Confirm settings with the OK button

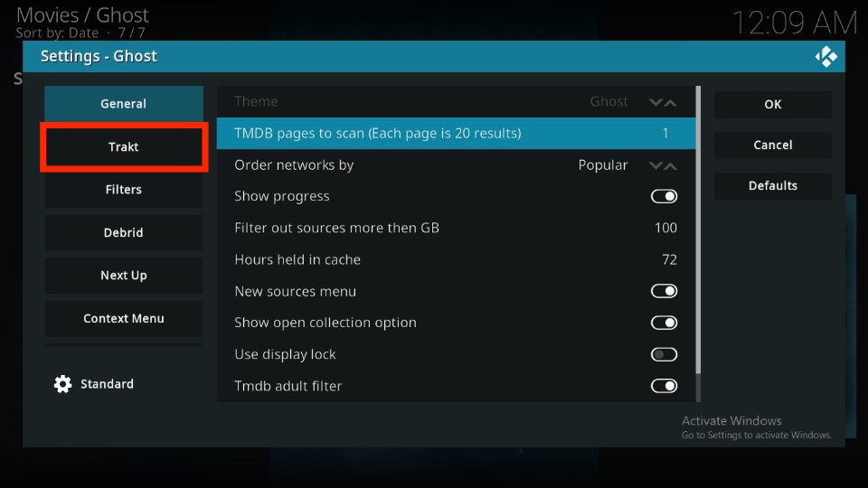(x=773, y=104)
